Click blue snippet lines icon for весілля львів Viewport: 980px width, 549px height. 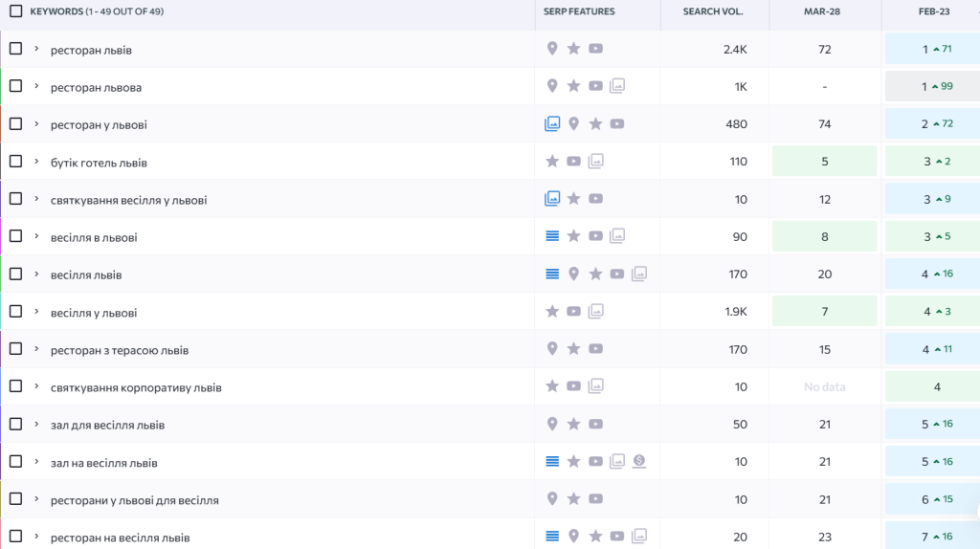point(552,274)
